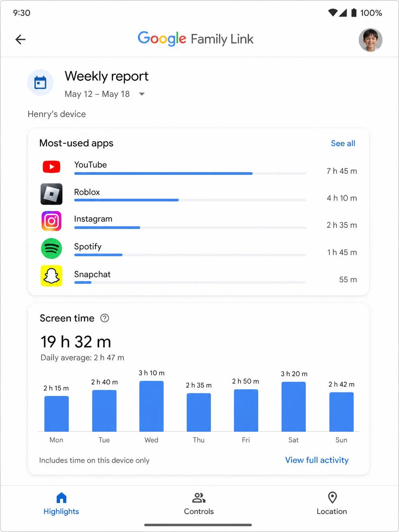Viewport: 399px width, 532px height.
Task: Tap the YouTube app icon
Action: (51, 167)
